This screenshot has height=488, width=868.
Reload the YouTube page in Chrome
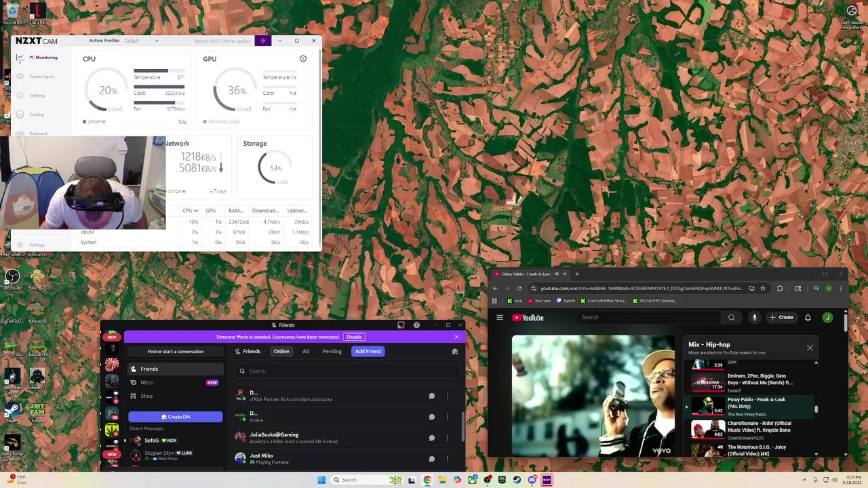[x=519, y=288]
